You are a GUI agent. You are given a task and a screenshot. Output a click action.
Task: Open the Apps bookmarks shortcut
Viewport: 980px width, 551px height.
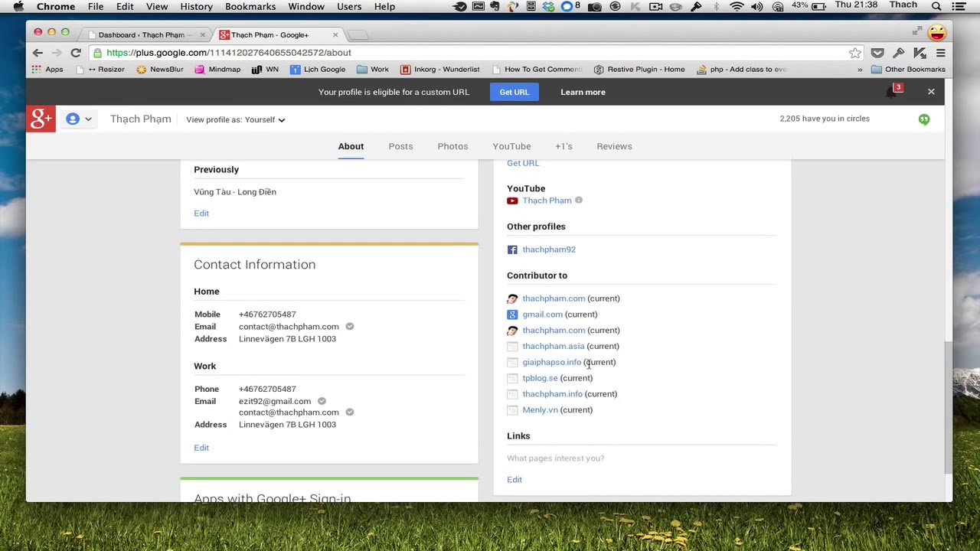pos(47,69)
